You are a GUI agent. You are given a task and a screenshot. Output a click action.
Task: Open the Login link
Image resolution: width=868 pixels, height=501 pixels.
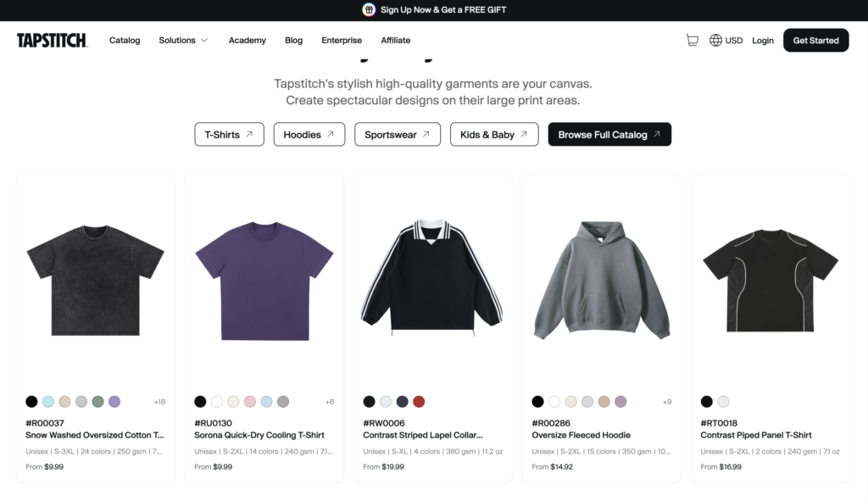[x=762, y=40]
